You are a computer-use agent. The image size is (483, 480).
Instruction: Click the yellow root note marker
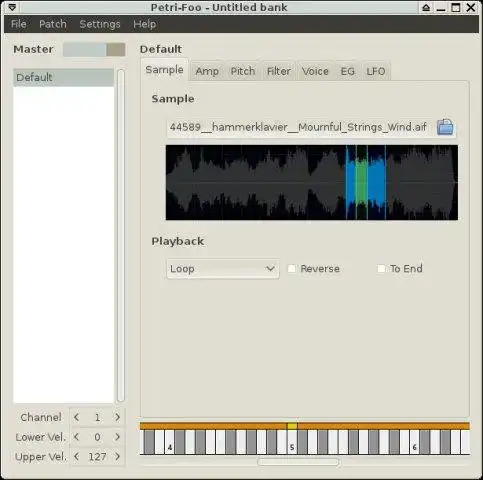292,426
